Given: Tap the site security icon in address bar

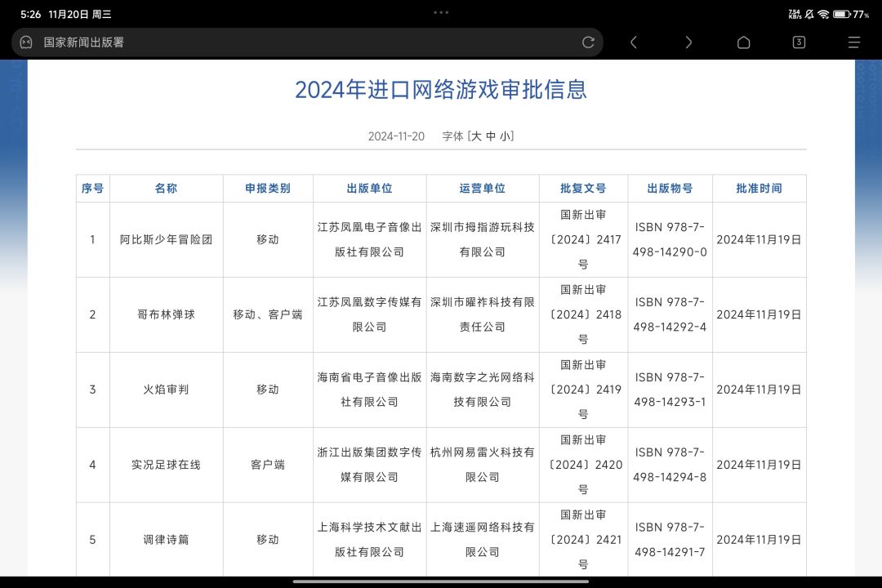Looking at the screenshot, I should click(x=26, y=42).
